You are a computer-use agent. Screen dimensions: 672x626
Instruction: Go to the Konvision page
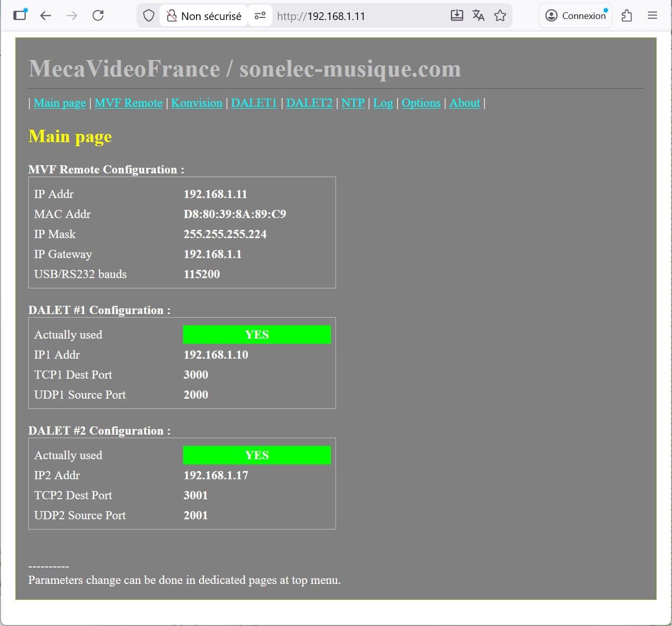[196, 103]
